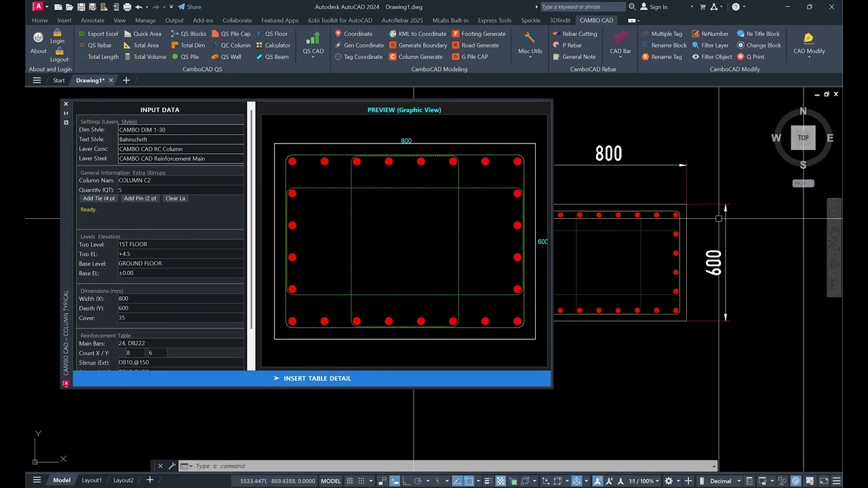The image size is (868, 488).
Task: Open the QS Rebar tool
Action: pos(95,45)
